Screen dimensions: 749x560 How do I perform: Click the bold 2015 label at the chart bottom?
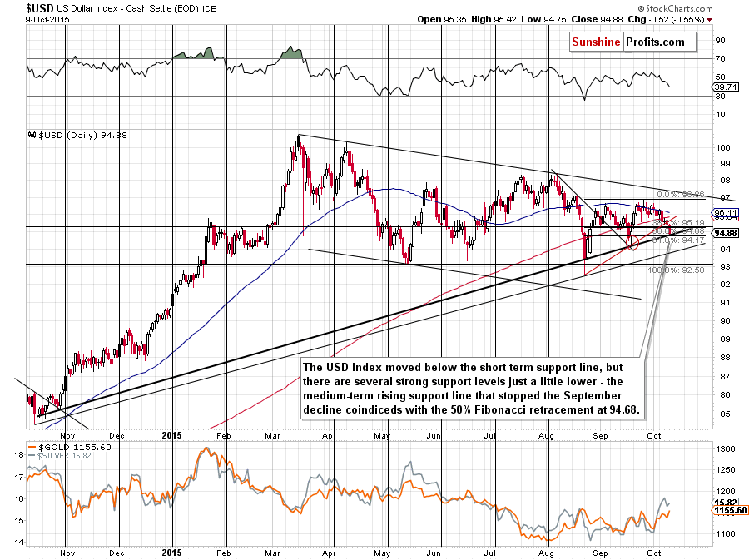171,553
